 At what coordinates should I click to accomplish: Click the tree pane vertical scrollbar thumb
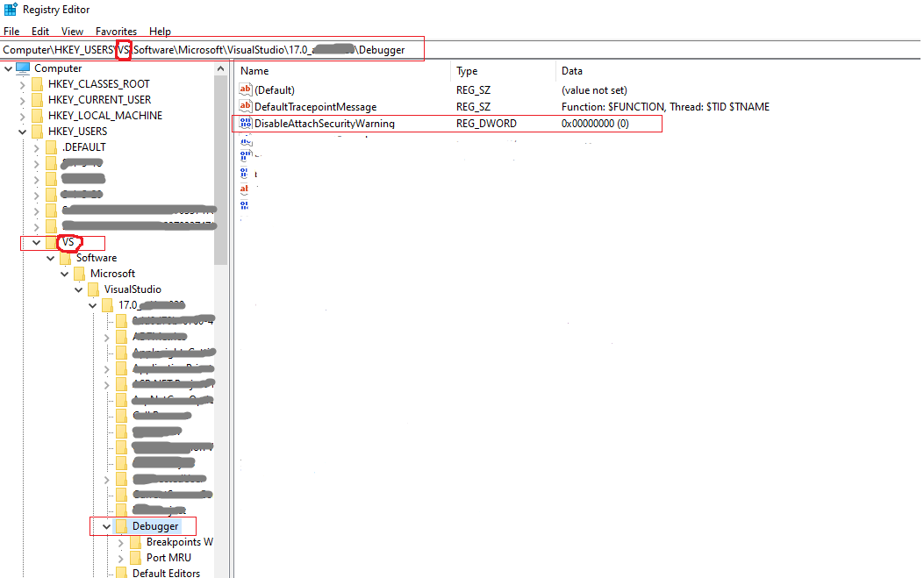[220, 170]
